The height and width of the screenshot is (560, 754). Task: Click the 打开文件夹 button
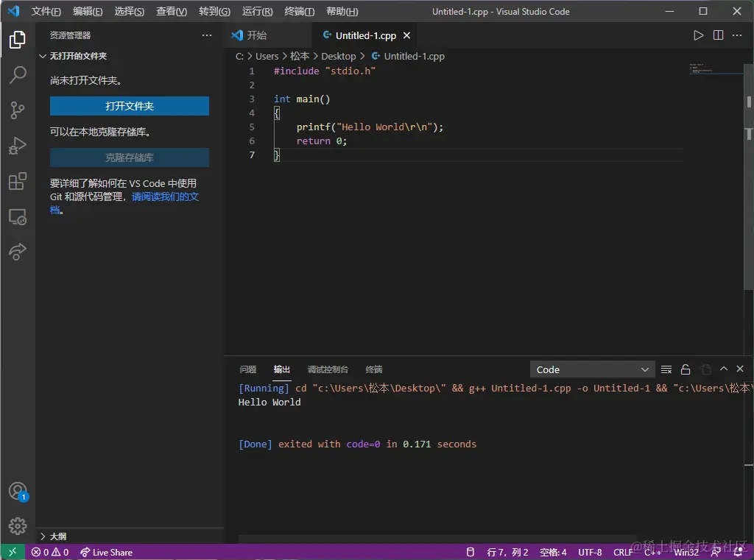(x=130, y=106)
